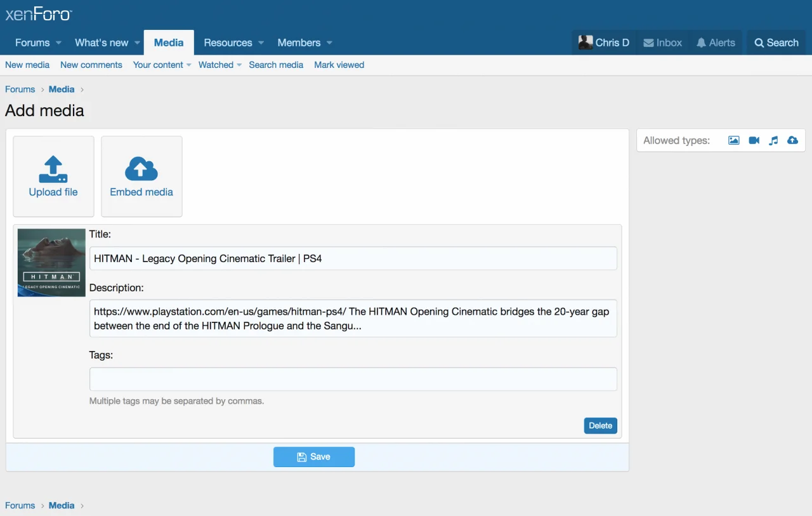Click the audio music note allowed type icon

click(773, 140)
